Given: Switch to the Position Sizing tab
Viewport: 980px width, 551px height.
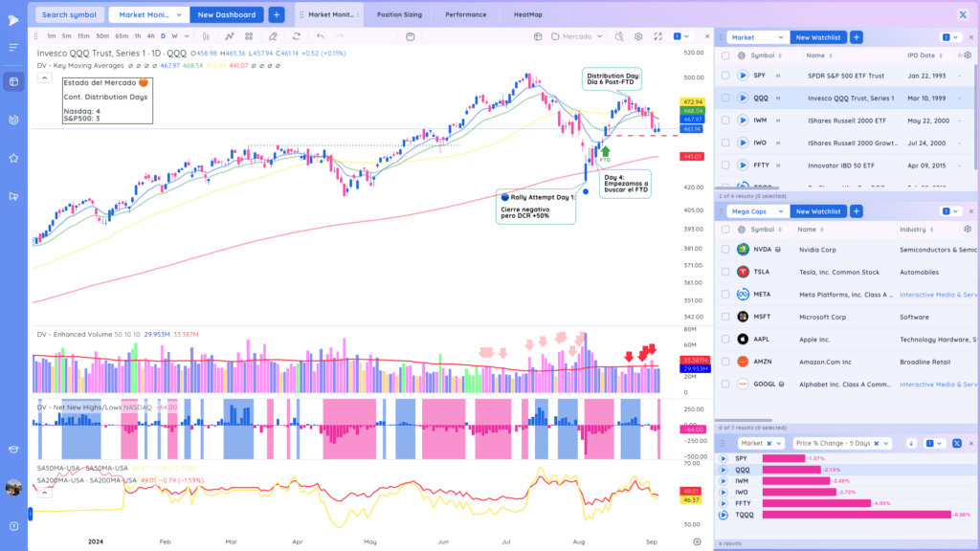Looking at the screenshot, I should pos(399,14).
